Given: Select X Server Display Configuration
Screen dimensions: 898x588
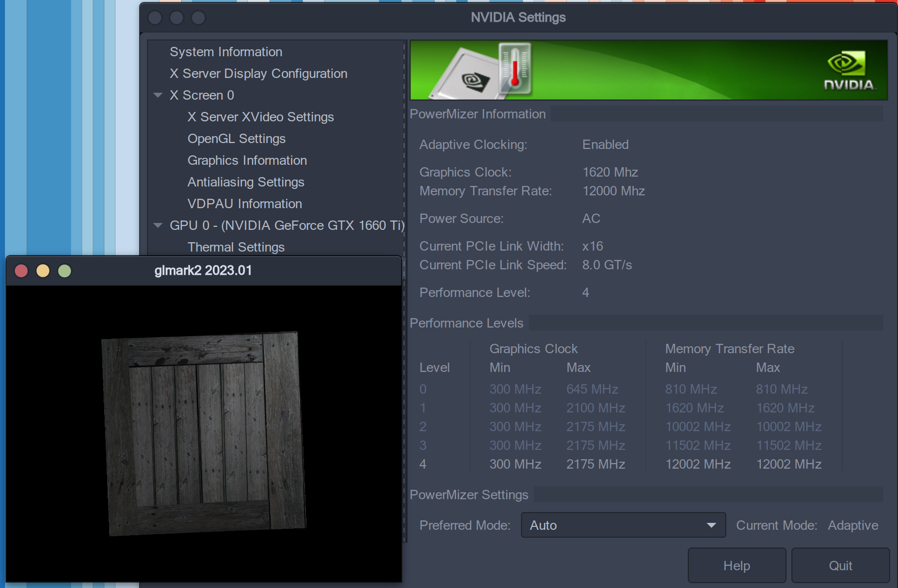Looking at the screenshot, I should click(x=258, y=73).
